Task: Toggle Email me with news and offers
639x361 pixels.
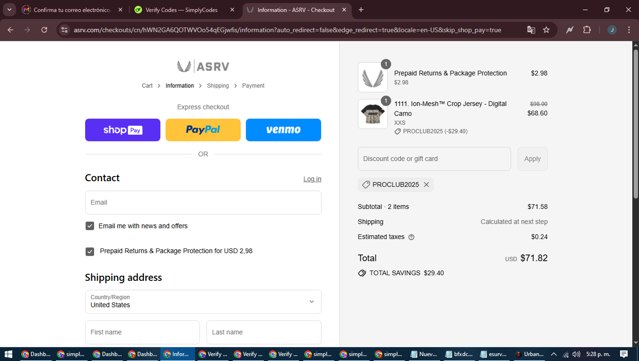Action: pos(90,226)
